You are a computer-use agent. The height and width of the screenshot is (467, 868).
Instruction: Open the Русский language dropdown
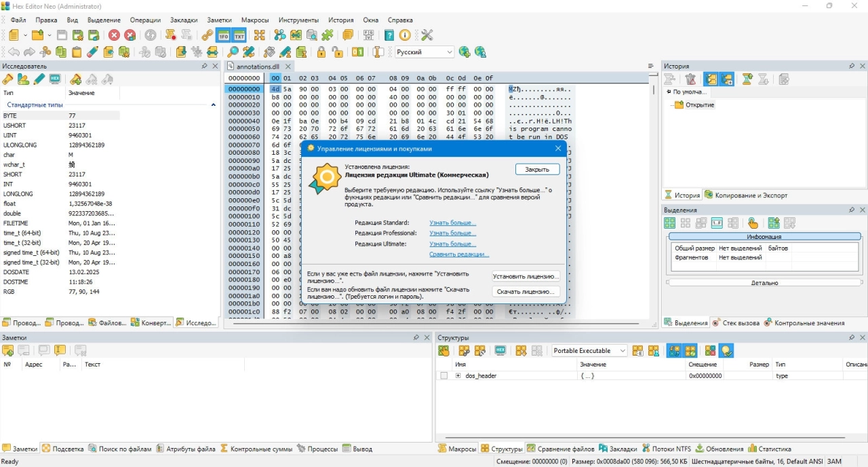click(425, 52)
